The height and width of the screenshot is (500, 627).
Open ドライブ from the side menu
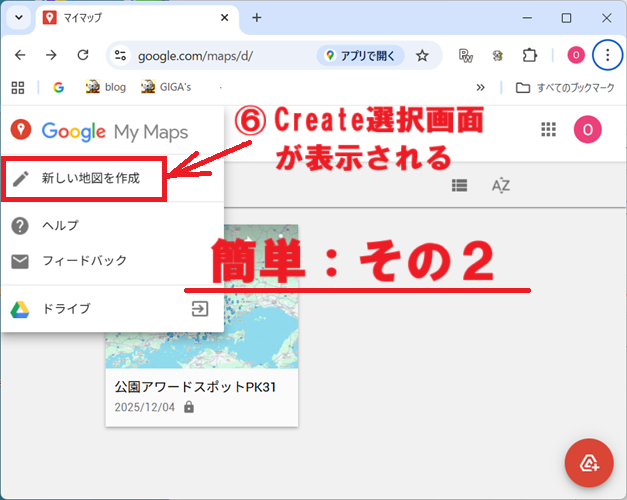tap(66, 309)
